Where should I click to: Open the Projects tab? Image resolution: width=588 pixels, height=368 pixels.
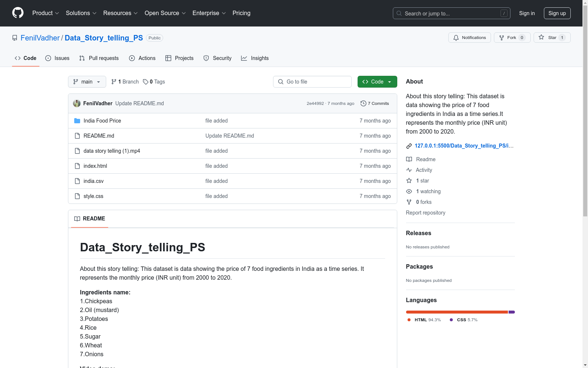point(179,58)
